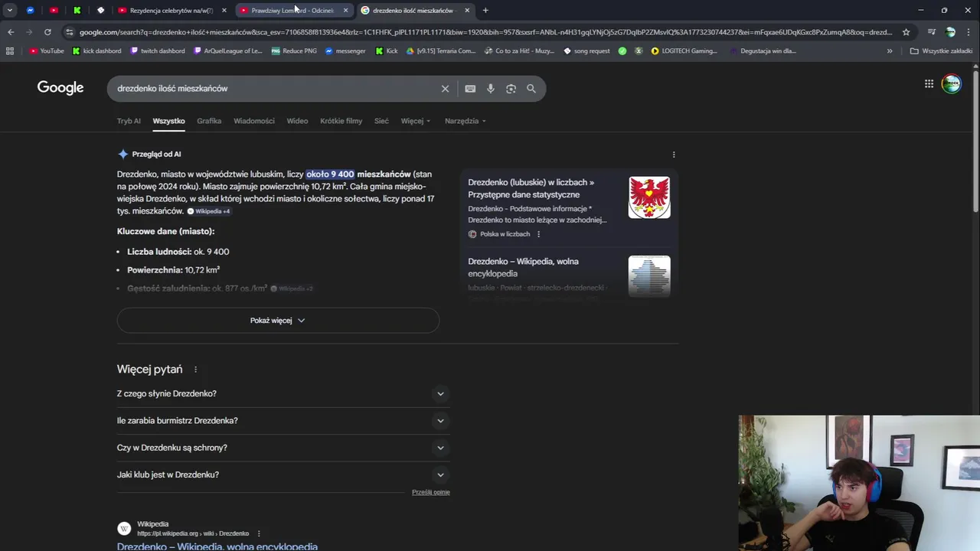Select the Krótkie filmy tab
This screenshot has height=551, width=980.
coord(341,121)
